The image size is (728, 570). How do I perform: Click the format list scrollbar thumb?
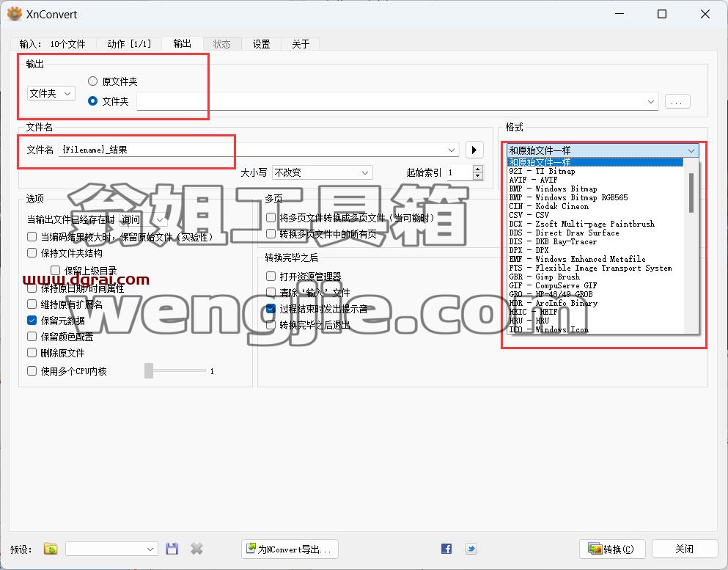pos(691,193)
